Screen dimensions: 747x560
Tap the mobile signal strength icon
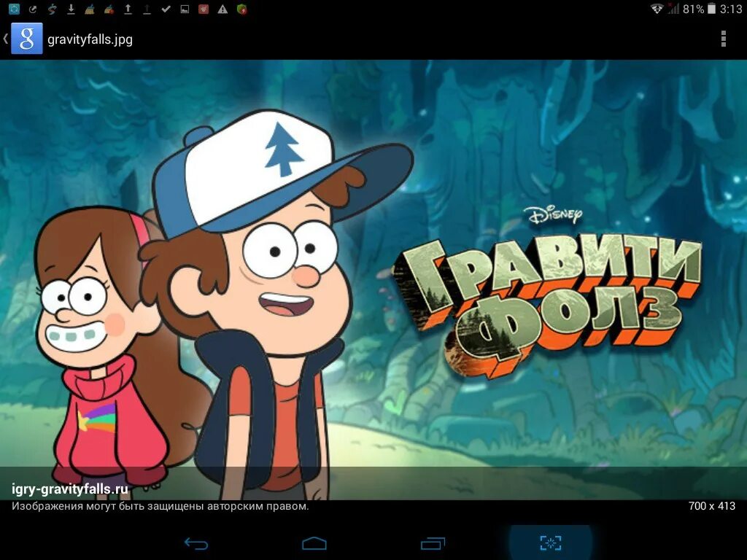click(673, 9)
